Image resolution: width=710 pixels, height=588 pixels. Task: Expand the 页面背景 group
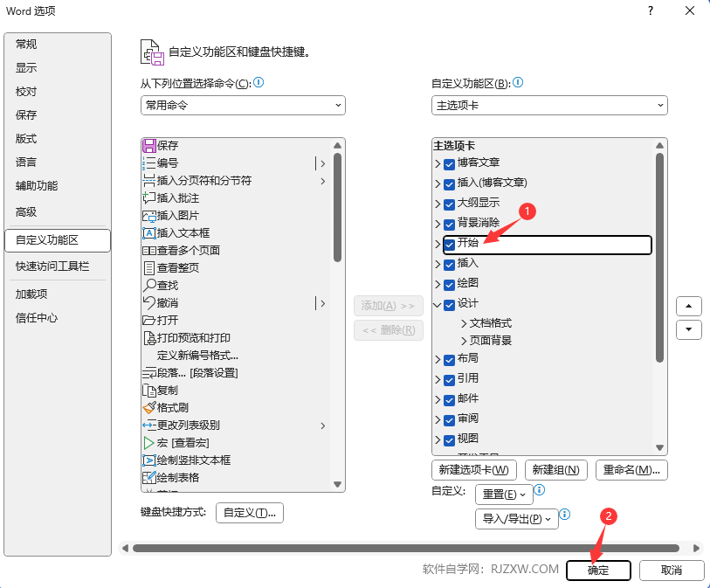(464, 341)
